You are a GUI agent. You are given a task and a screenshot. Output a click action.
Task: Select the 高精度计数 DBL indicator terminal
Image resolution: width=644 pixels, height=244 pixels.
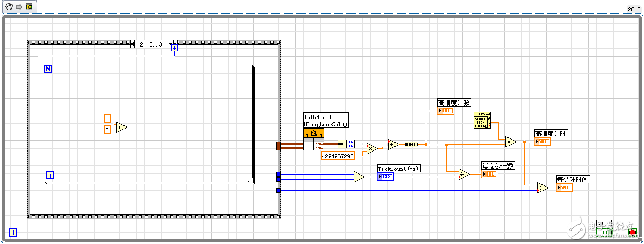(x=446, y=111)
